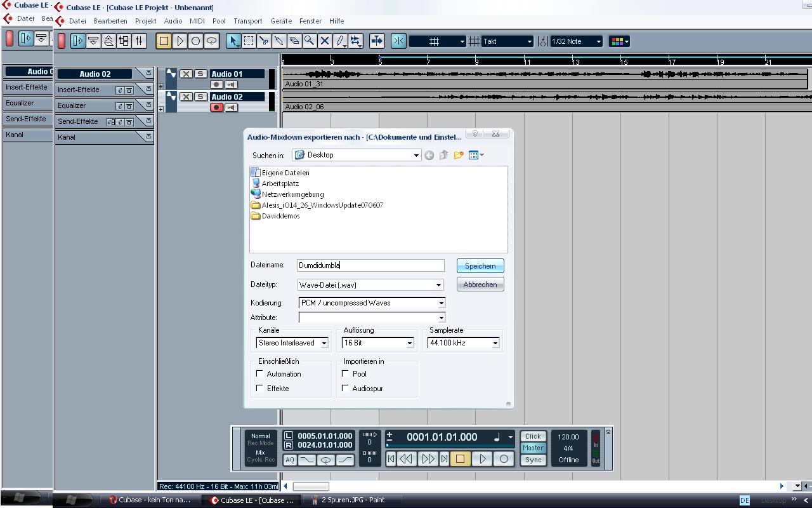
Task: Enable Automation checkbox
Action: (x=259, y=373)
